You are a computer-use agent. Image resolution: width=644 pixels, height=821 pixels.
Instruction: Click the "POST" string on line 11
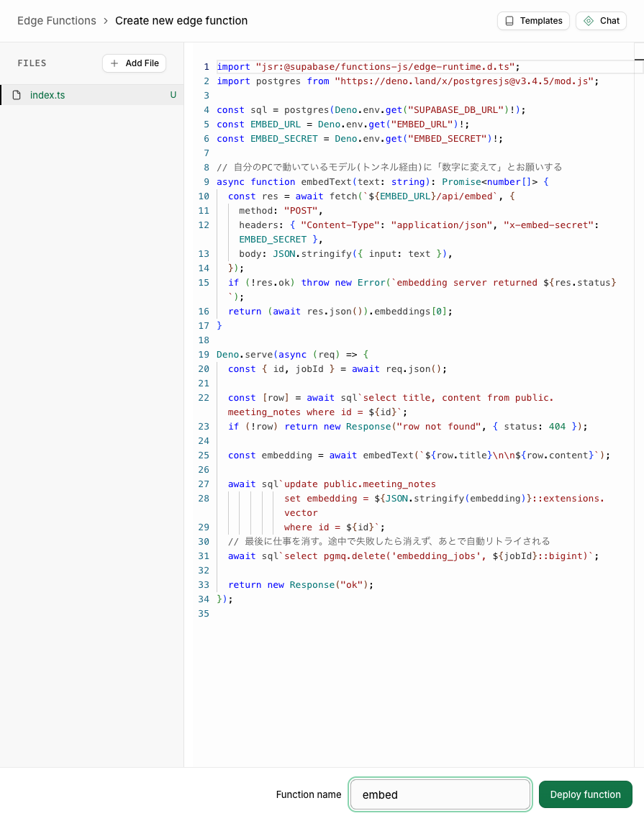tap(301, 211)
